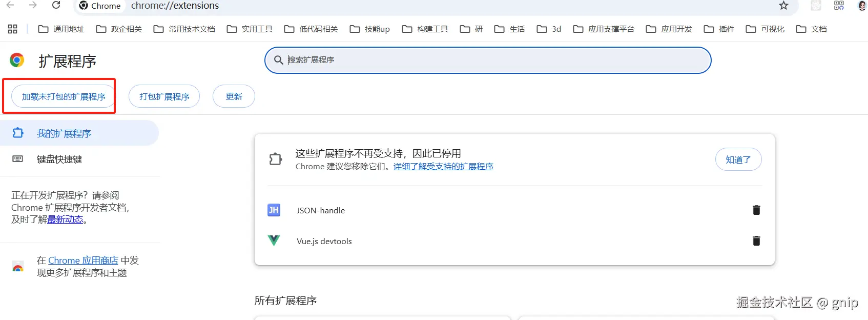Open 应用开发 bookmark folder
This screenshot has width=868, height=320.
click(x=669, y=29)
